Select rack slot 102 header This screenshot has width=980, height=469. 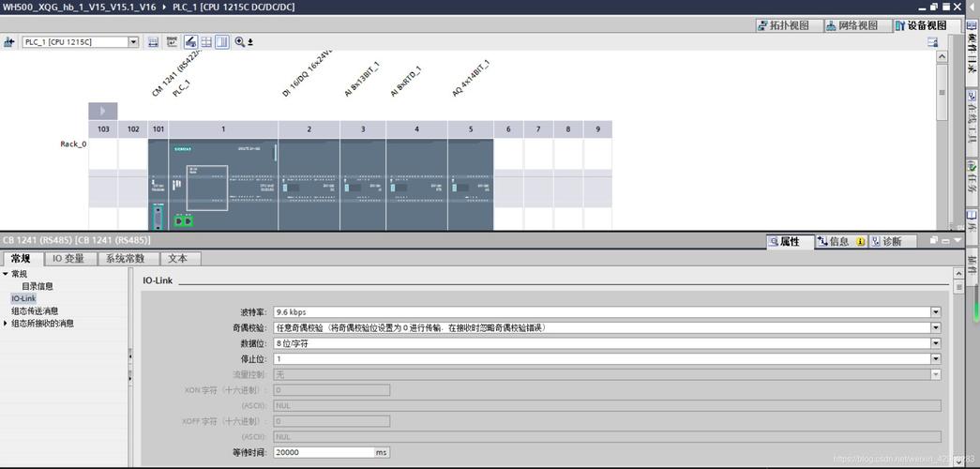click(133, 129)
